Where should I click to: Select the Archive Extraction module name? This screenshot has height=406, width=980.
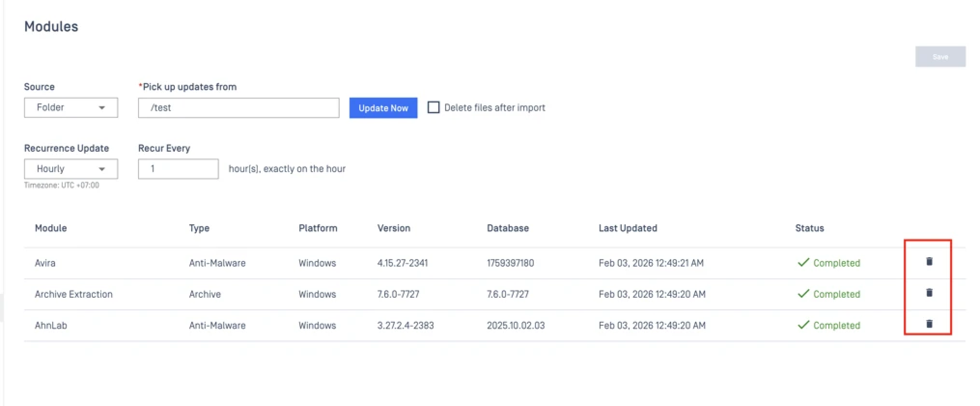pos(73,294)
